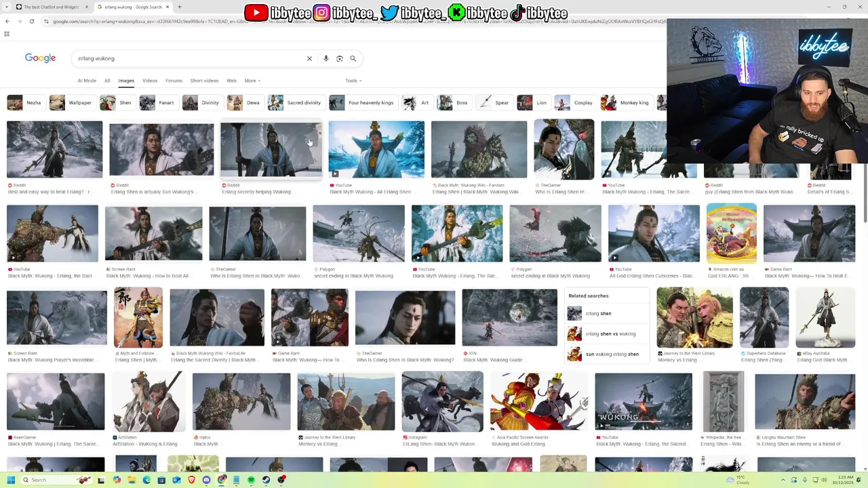This screenshot has height=488, width=868.
Task: Filter images by the Boss chip
Action: (453, 102)
